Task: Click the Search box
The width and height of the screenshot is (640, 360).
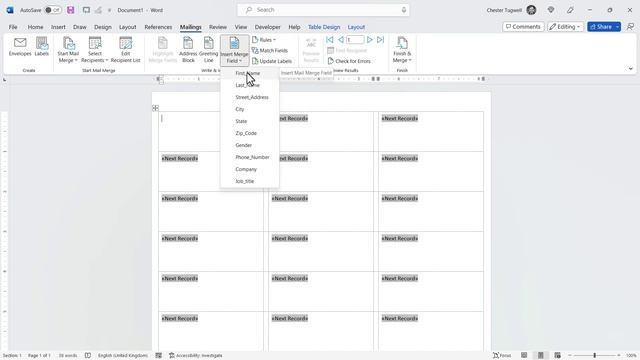Action: [323, 10]
